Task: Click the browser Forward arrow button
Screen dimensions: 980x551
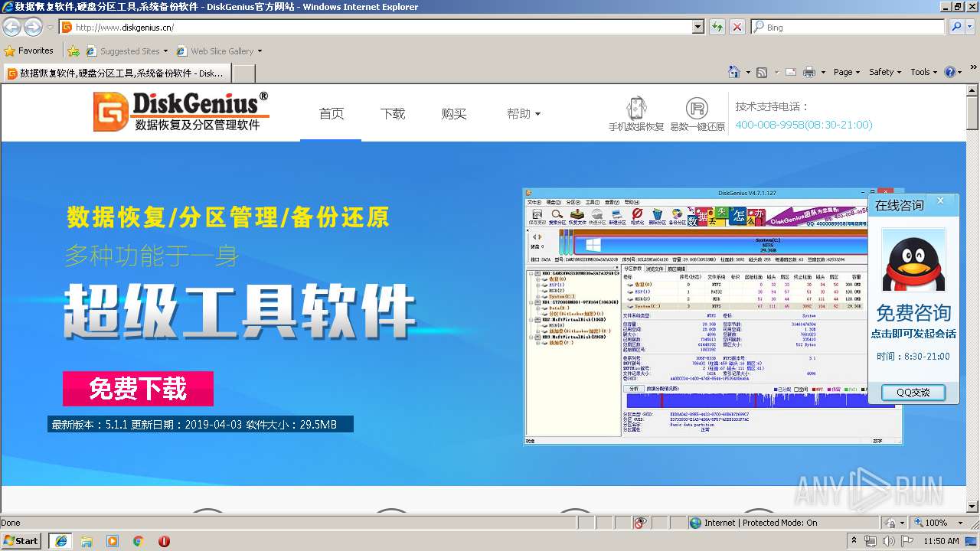Action: coord(33,28)
